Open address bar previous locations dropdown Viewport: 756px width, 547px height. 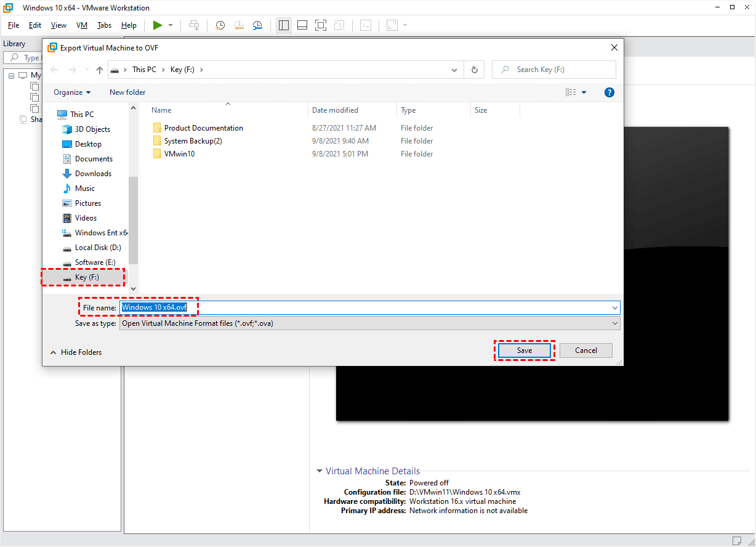[x=454, y=70]
